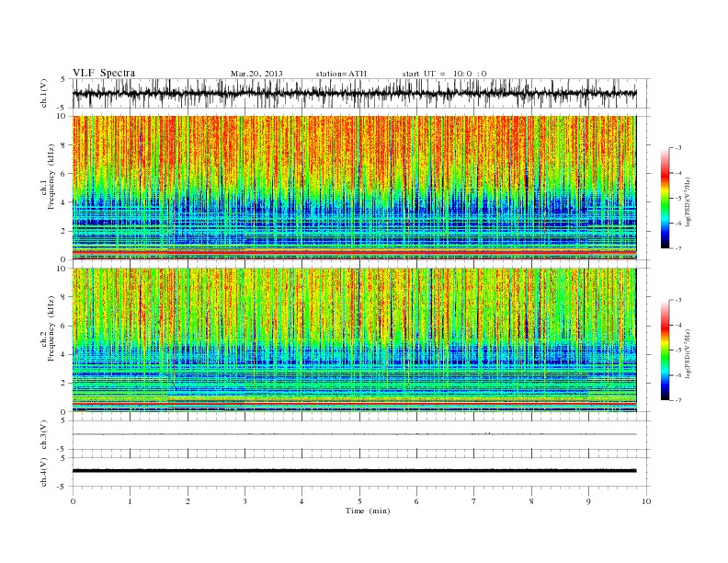Click tick label "1" on the time axis
Image resolution: width=728 pixels, height=563 pixels.
[130, 501]
